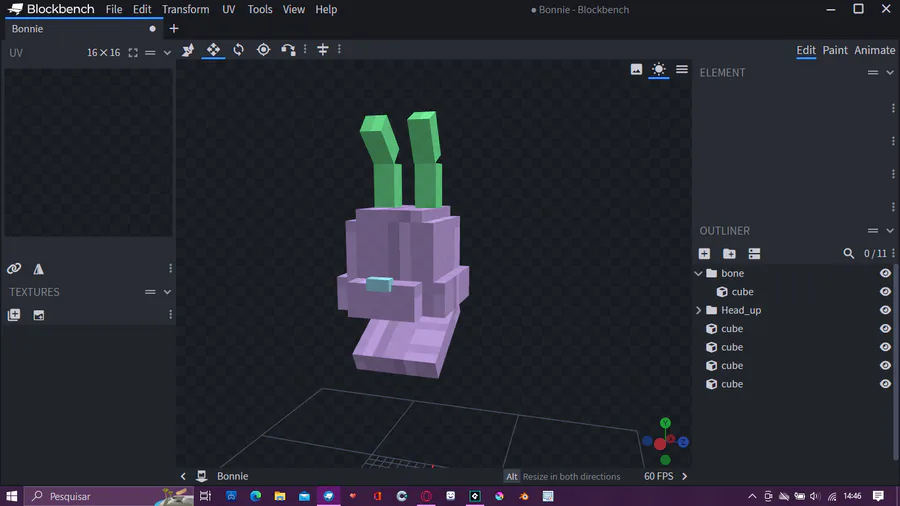
Task: Toggle visibility of the second root cube
Action: [885, 347]
